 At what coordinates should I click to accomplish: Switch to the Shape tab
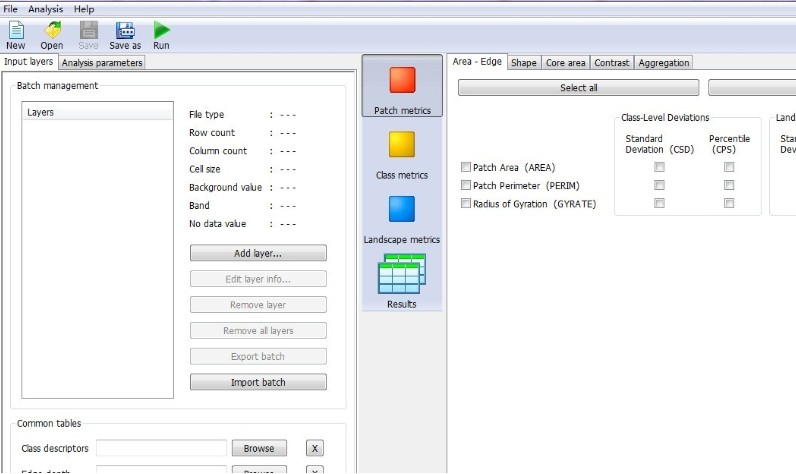[523, 63]
